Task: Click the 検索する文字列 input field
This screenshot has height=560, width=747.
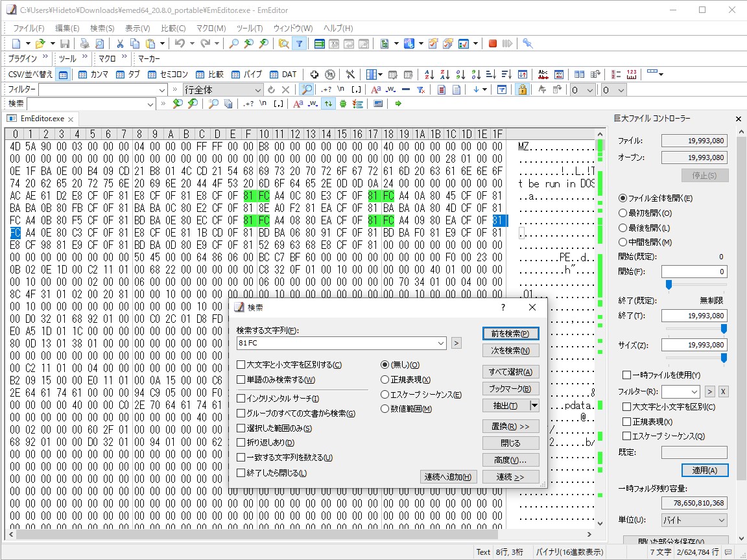Action: [x=336, y=343]
